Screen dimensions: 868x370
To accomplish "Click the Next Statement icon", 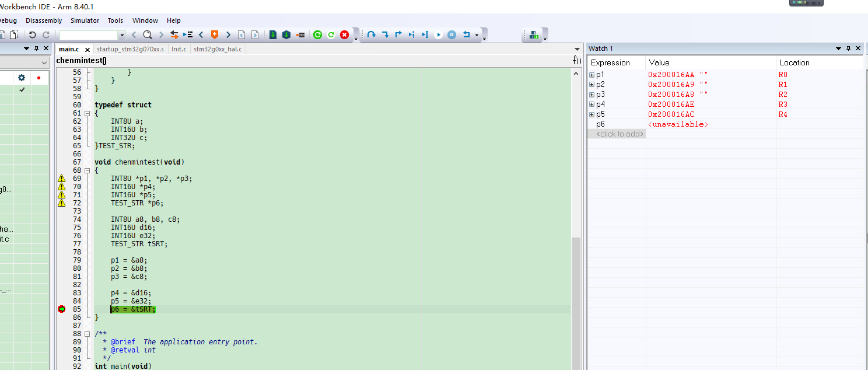I will [x=412, y=35].
